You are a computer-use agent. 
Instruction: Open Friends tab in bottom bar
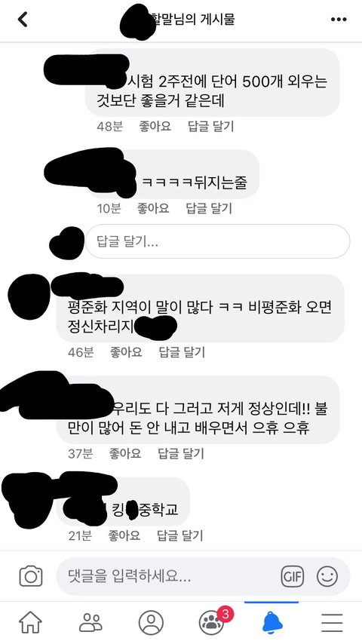[90, 623]
